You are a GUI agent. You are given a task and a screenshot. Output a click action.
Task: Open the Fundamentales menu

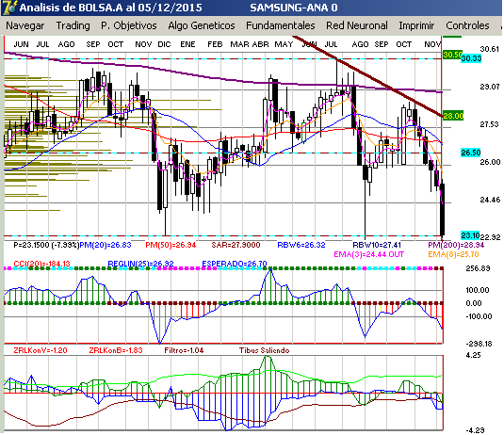point(281,25)
